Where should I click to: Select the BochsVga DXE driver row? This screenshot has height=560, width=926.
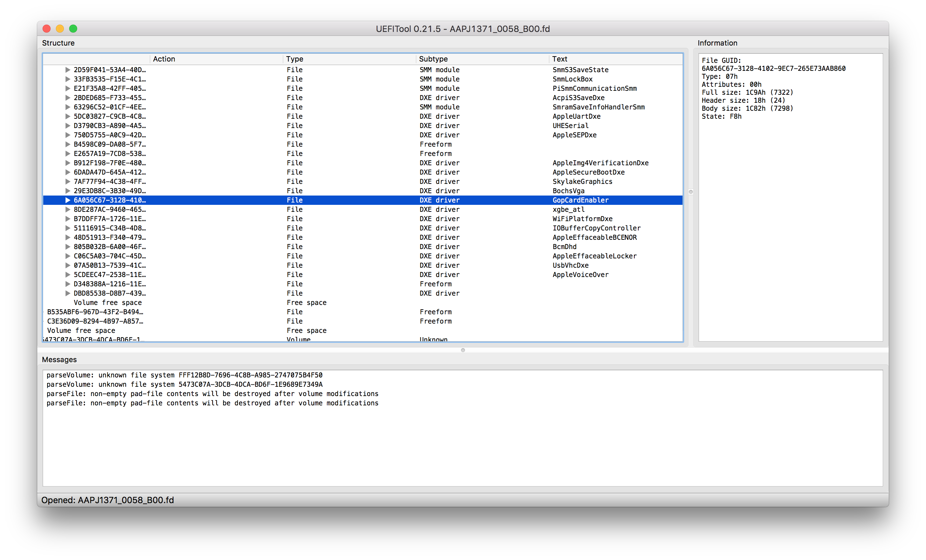[x=568, y=191]
